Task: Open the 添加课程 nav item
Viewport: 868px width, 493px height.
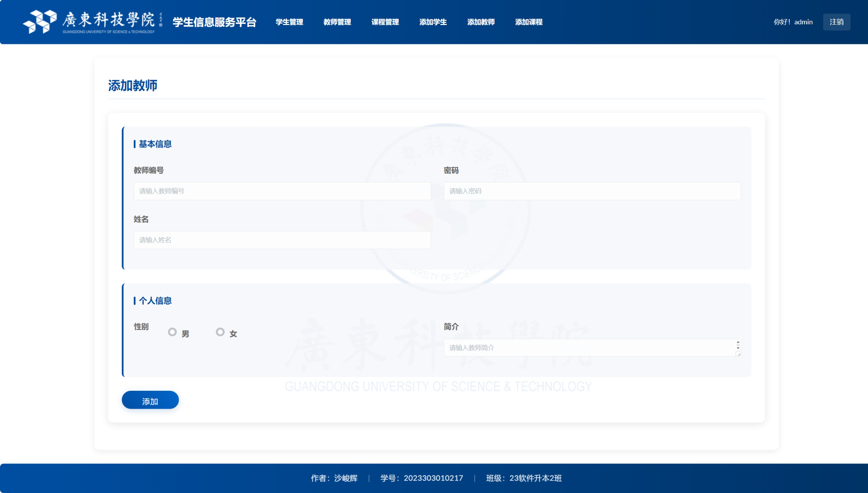Action: click(528, 22)
